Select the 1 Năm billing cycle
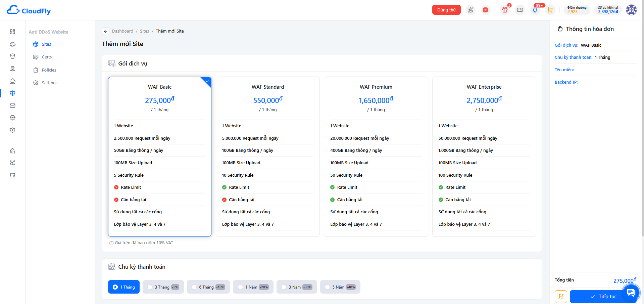This screenshot has width=644, height=304. click(x=253, y=287)
